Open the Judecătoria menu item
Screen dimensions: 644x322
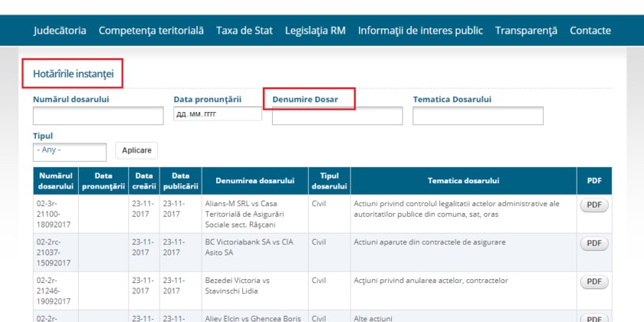pyautogui.click(x=60, y=31)
